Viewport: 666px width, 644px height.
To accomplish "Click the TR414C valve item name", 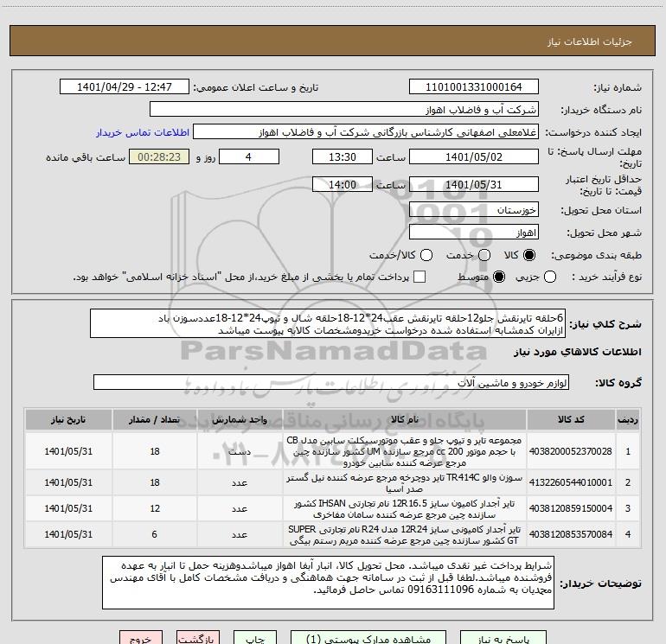I will [x=404, y=482].
